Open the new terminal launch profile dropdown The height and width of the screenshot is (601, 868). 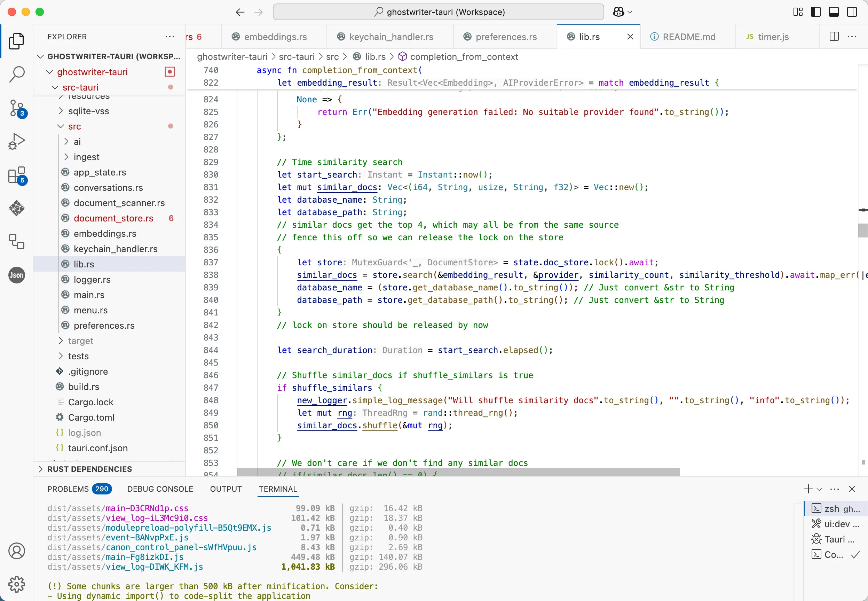coord(819,489)
